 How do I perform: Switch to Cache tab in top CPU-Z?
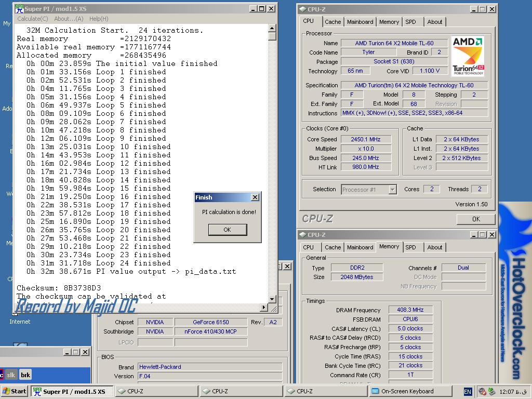coord(332,22)
